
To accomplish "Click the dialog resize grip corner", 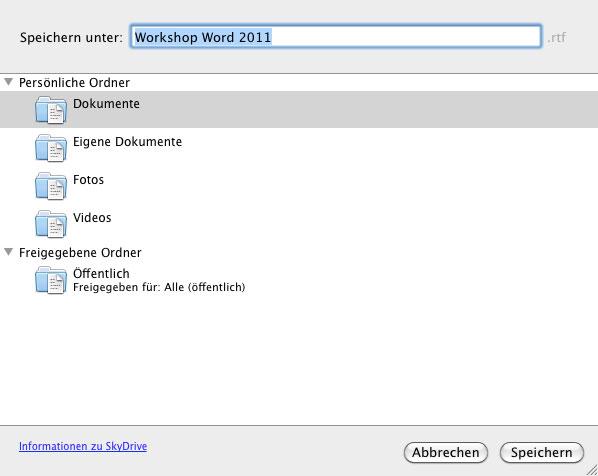I will [x=592, y=470].
